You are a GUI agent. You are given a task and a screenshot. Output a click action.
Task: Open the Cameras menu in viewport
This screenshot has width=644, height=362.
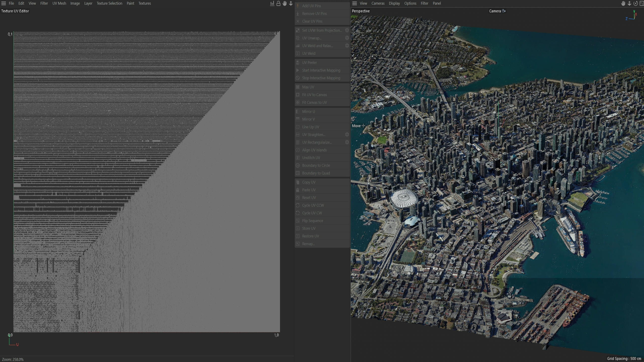(x=378, y=3)
